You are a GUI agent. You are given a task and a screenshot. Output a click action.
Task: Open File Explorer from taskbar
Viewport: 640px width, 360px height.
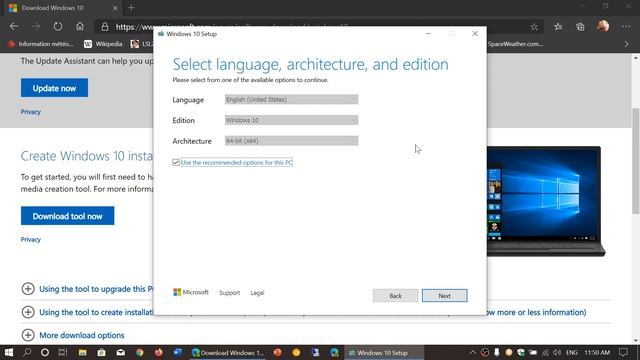82,353
